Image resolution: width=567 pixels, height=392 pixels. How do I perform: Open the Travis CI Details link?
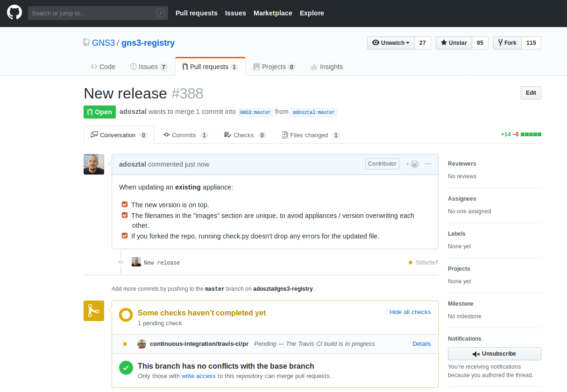(x=421, y=344)
